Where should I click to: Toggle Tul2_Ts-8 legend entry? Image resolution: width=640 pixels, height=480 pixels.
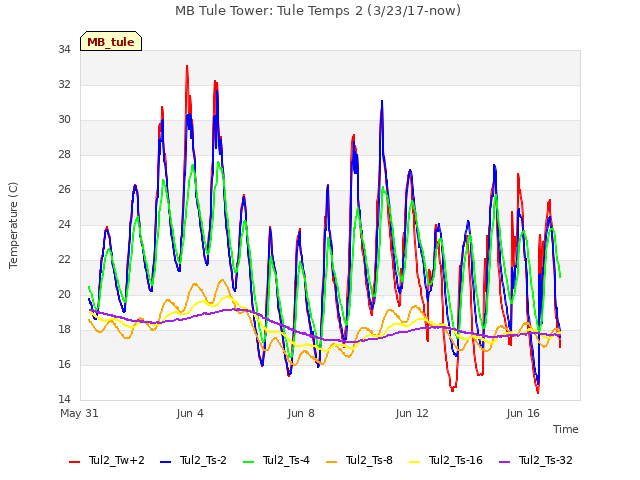[x=359, y=460]
